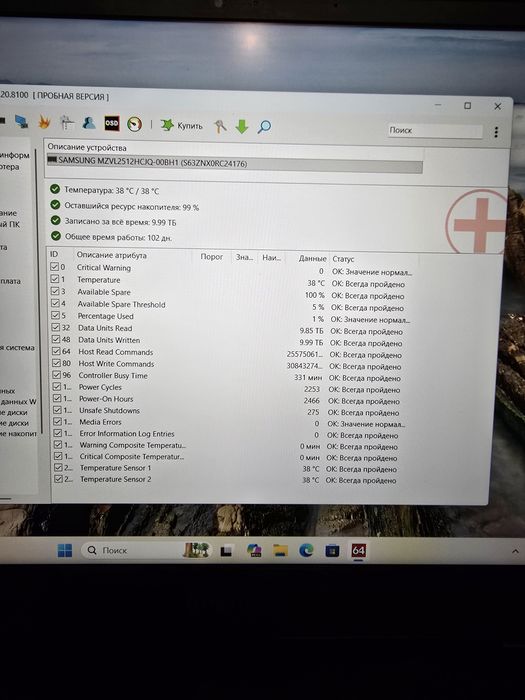Toggle the Available Spare checkbox ID 3

click(55, 291)
